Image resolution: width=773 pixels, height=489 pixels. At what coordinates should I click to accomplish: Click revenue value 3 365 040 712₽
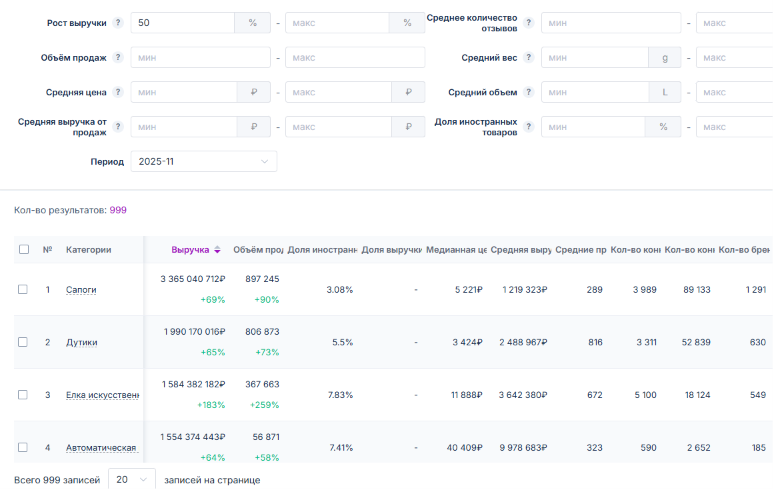[193, 279]
